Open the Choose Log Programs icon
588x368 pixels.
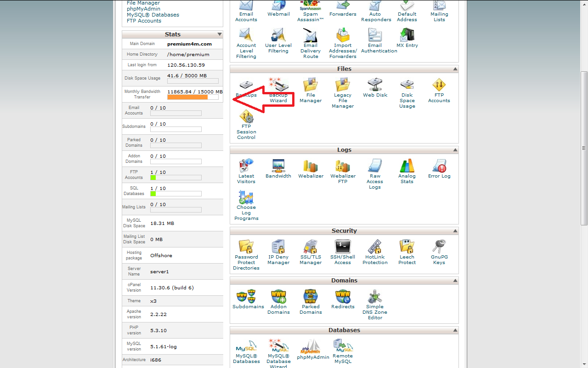246,197
